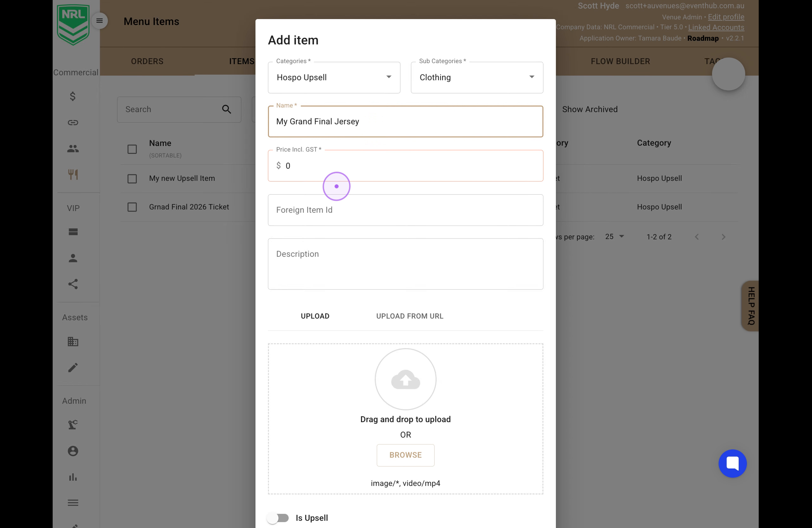This screenshot has height=528, width=812.
Task: Open the blue chat support bubble
Action: [732, 463]
